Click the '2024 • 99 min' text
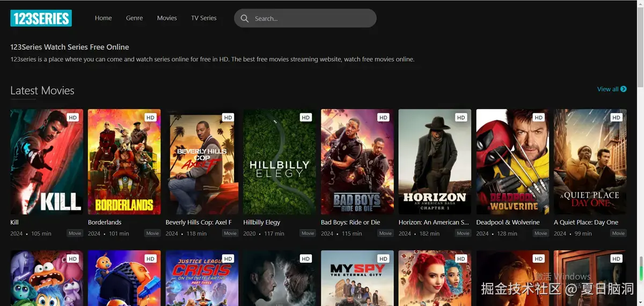 pyautogui.click(x=573, y=234)
